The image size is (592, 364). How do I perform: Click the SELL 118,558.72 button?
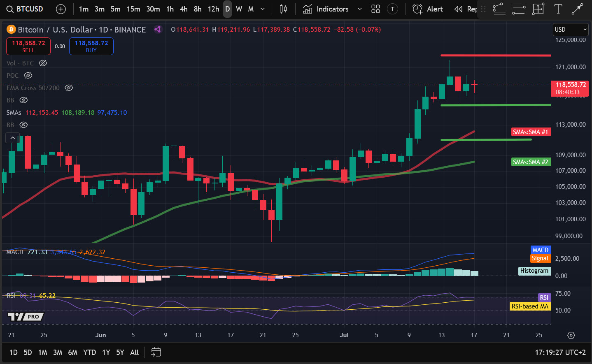coord(28,46)
